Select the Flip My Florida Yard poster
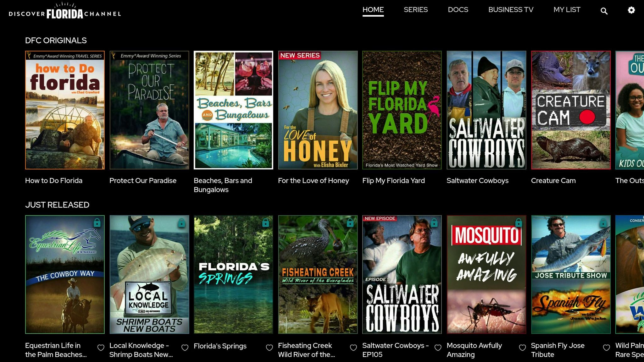This screenshot has height=362, width=644. [x=402, y=110]
